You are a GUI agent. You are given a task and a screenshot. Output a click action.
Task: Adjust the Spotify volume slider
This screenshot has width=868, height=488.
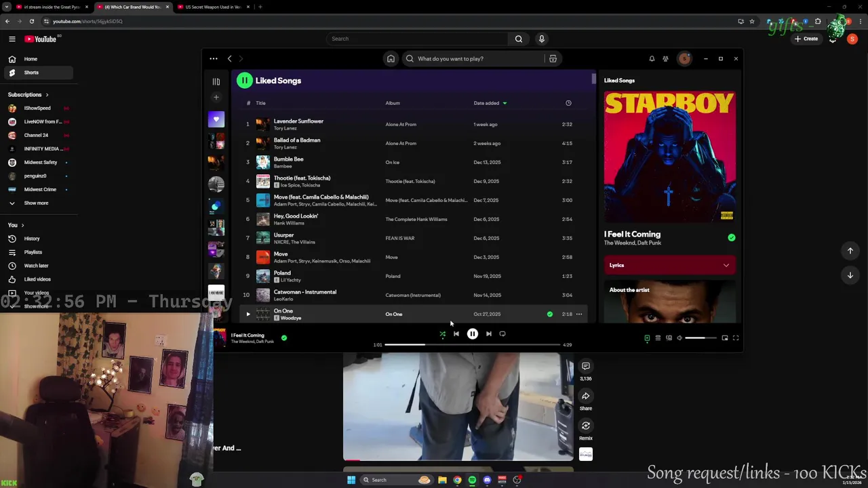[701, 338]
